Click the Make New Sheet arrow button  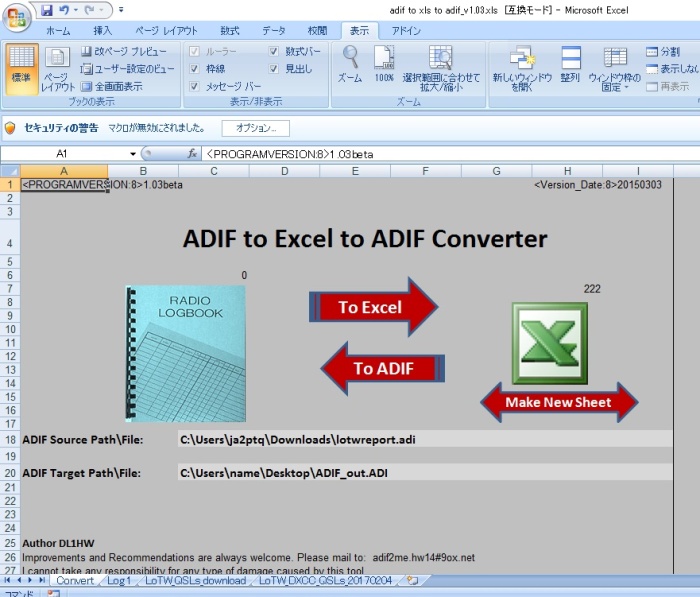click(x=559, y=402)
